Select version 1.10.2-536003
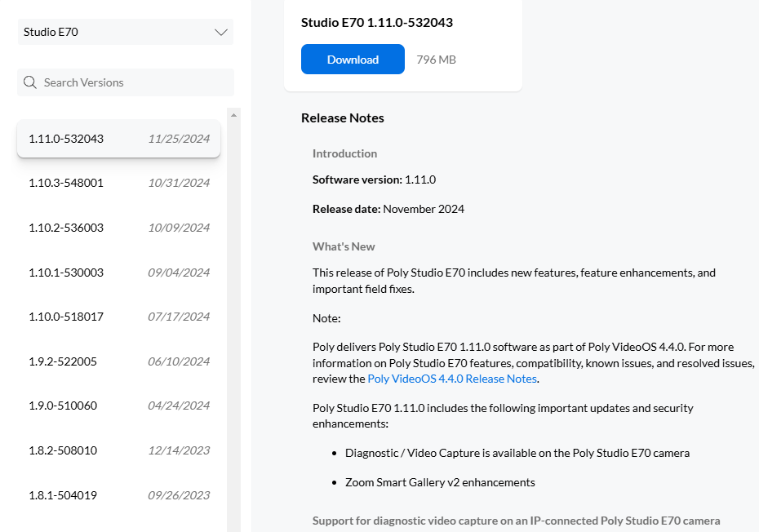759x532 pixels. (x=118, y=228)
